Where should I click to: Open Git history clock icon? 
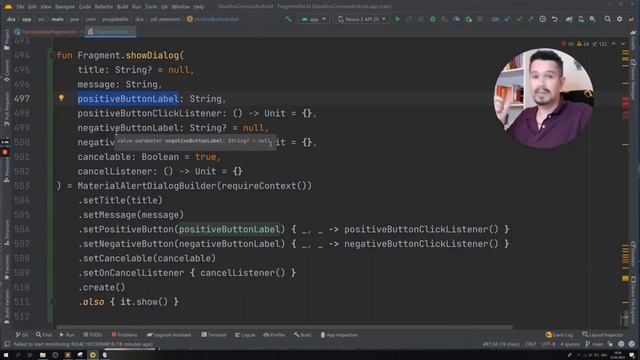point(542,19)
